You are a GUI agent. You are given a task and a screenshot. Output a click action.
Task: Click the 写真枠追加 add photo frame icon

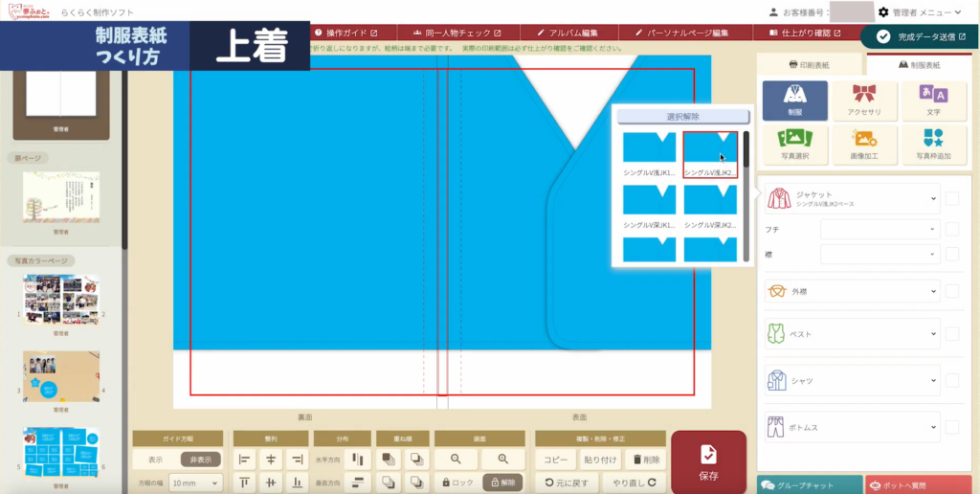click(933, 144)
